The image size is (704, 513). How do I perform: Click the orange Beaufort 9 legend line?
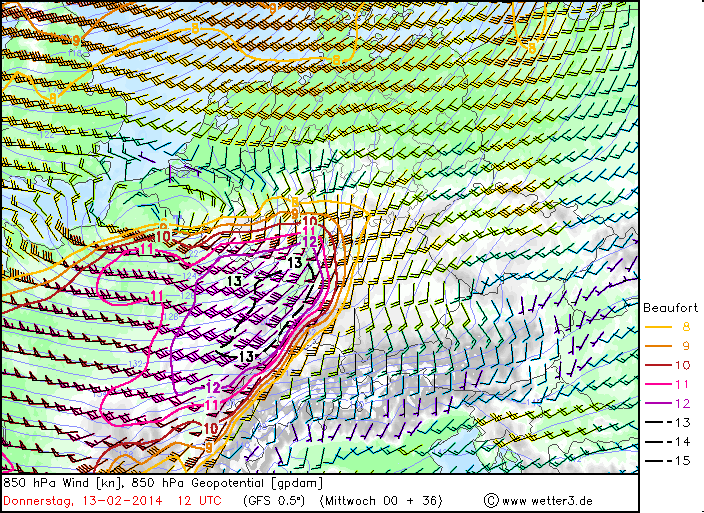(x=658, y=346)
